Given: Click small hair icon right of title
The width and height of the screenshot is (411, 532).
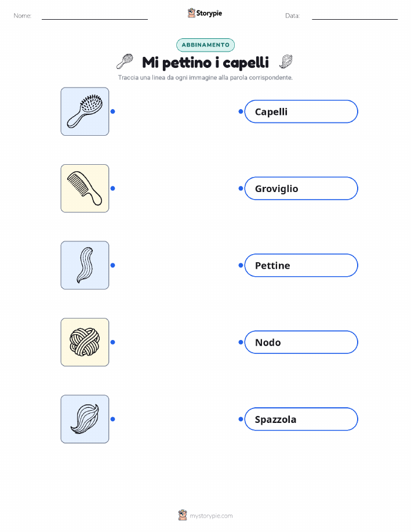Looking at the screenshot, I should (x=286, y=61).
